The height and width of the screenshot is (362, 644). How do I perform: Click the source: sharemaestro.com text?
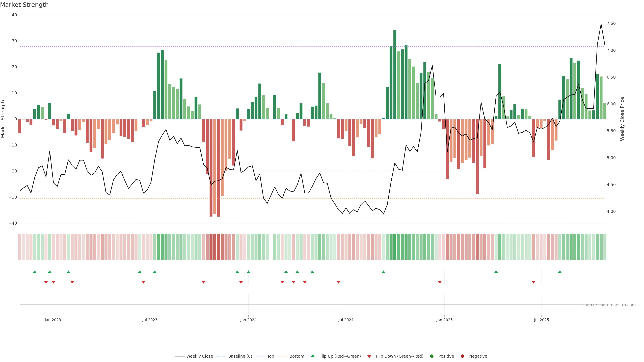pyautogui.click(x=609, y=305)
